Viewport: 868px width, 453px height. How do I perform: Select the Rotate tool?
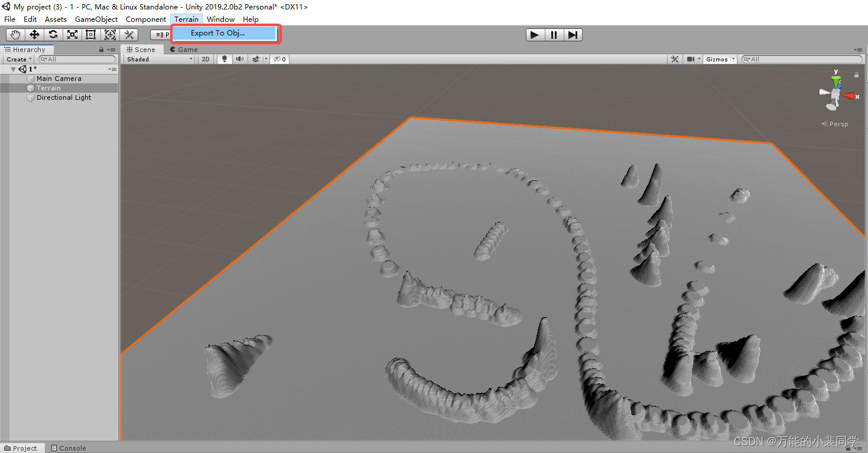coord(53,34)
